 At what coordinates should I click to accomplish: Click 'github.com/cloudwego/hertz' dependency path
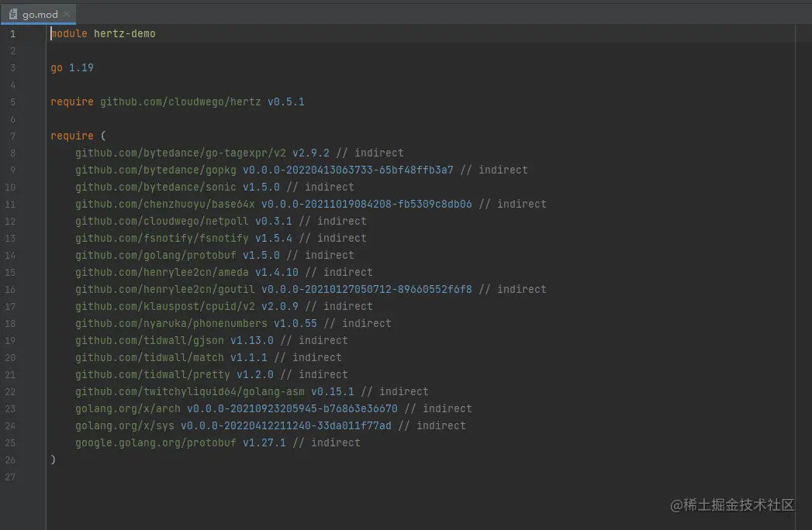(180, 102)
